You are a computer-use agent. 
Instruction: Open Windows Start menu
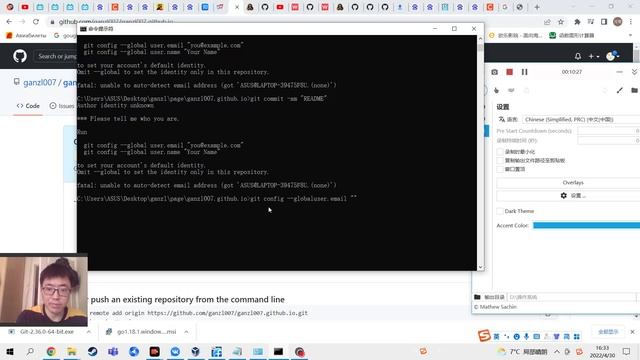(x=10, y=351)
